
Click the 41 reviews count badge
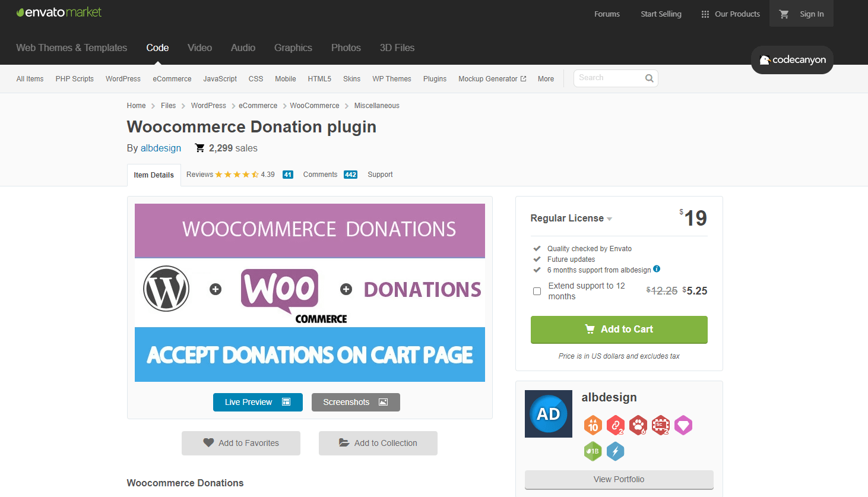pos(288,175)
